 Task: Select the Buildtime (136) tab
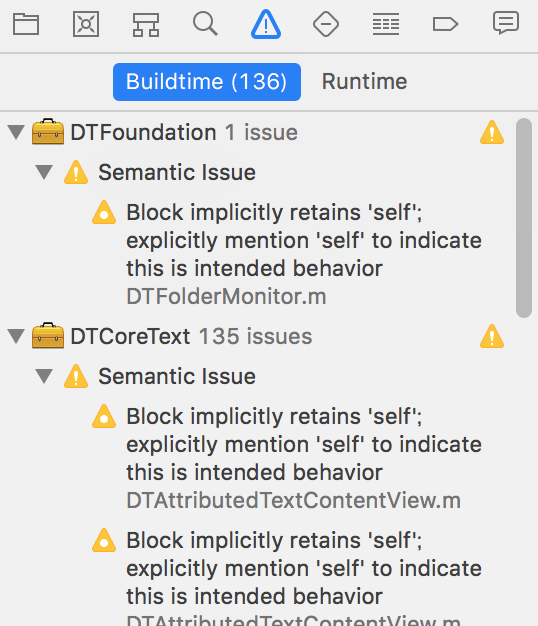tap(207, 82)
